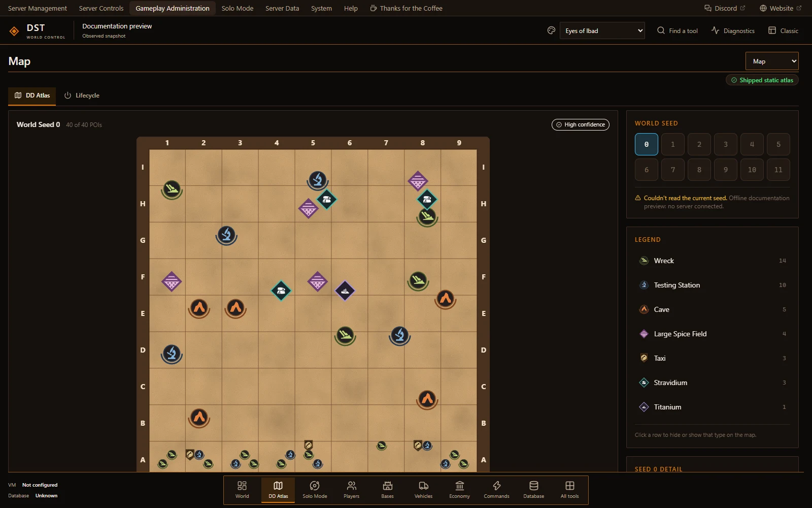This screenshot has height=508, width=812.
Task: Open the Eyes of Ibad theme dropdown
Action: [x=602, y=30]
